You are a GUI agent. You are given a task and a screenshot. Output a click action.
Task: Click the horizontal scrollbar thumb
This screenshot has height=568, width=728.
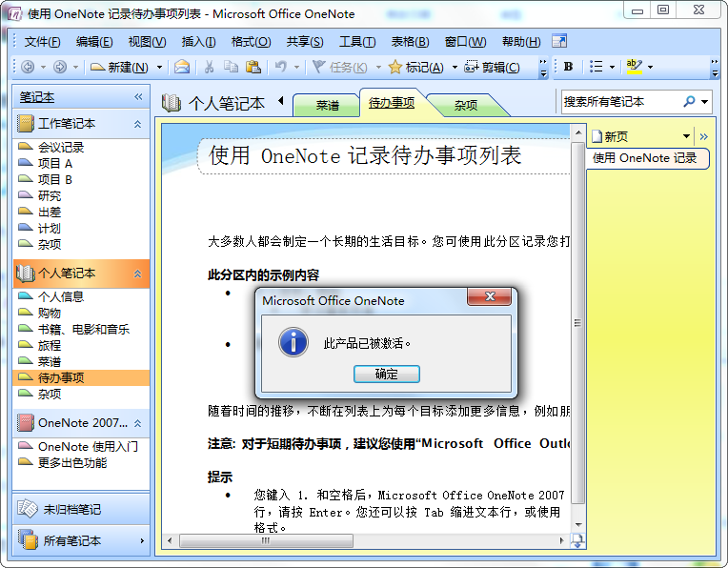[266, 540]
